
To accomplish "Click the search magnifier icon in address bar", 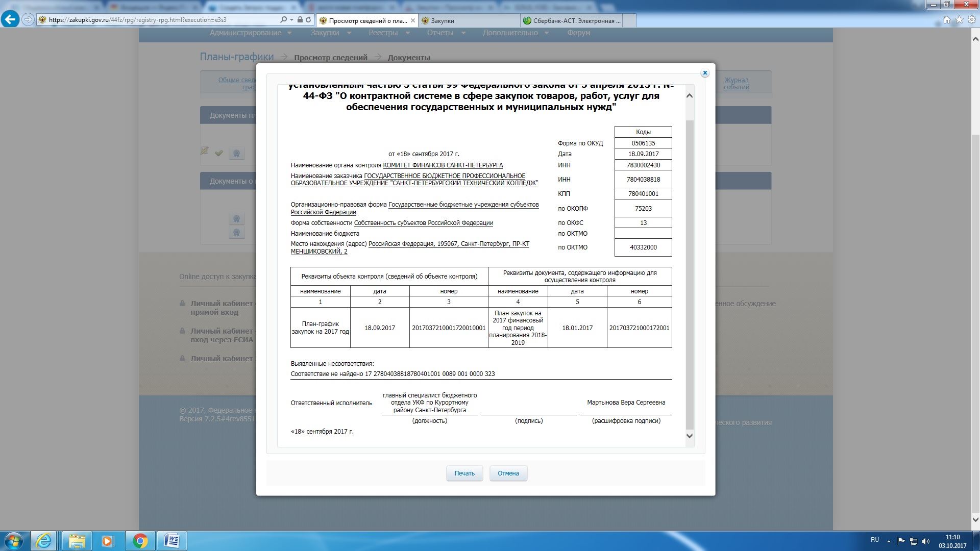I will click(284, 20).
